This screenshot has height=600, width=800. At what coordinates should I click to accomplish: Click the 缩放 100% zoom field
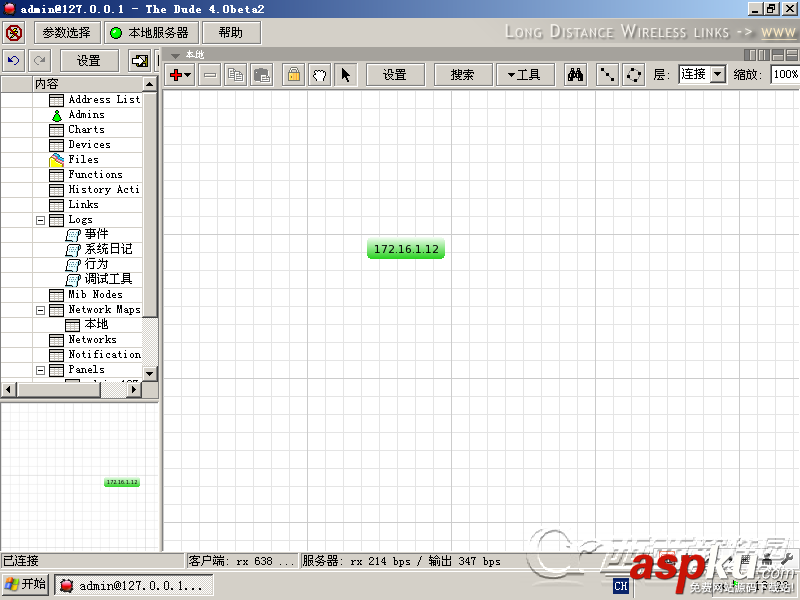tap(785, 74)
